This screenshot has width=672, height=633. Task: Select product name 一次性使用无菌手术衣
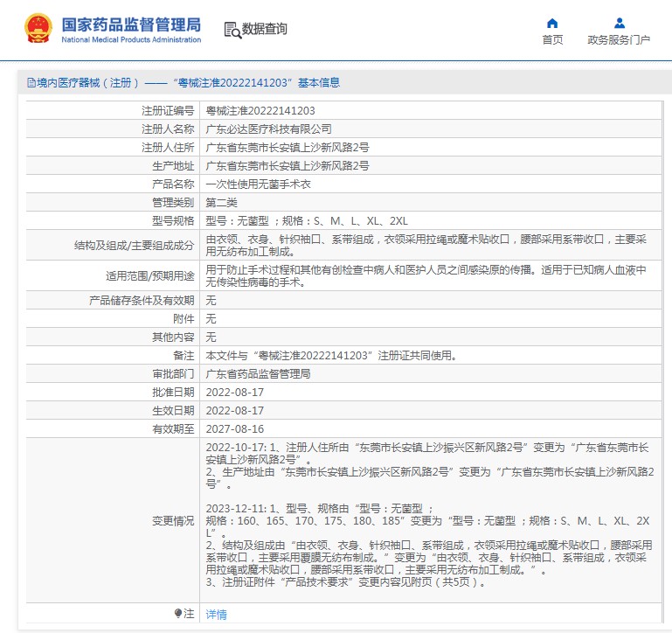coord(258,184)
